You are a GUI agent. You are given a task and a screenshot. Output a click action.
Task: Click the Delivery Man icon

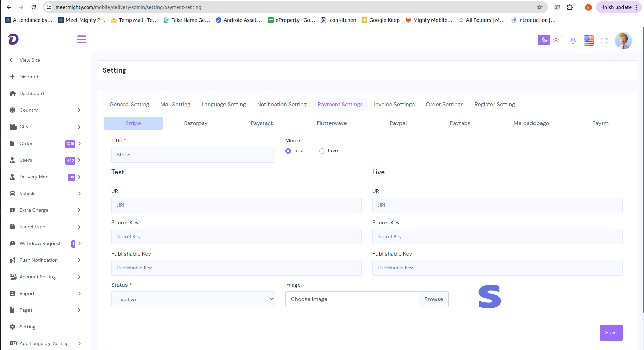pyautogui.click(x=12, y=177)
